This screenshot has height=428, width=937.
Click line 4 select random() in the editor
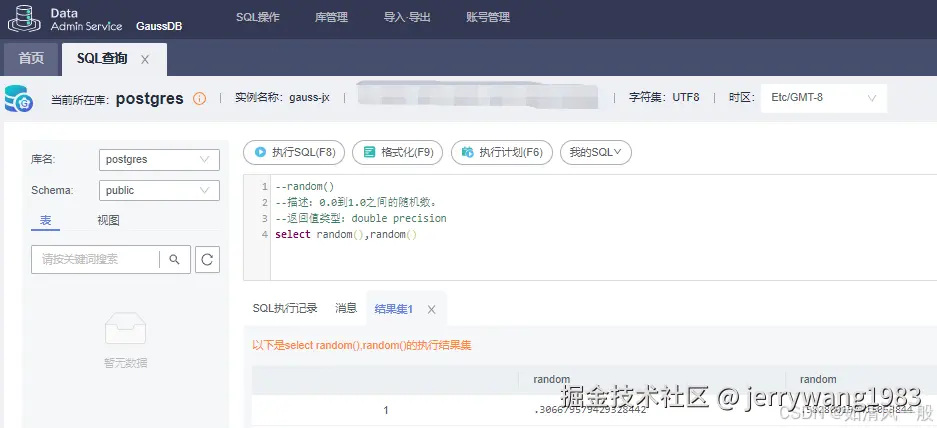pyautogui.click(x=346, y=234)
